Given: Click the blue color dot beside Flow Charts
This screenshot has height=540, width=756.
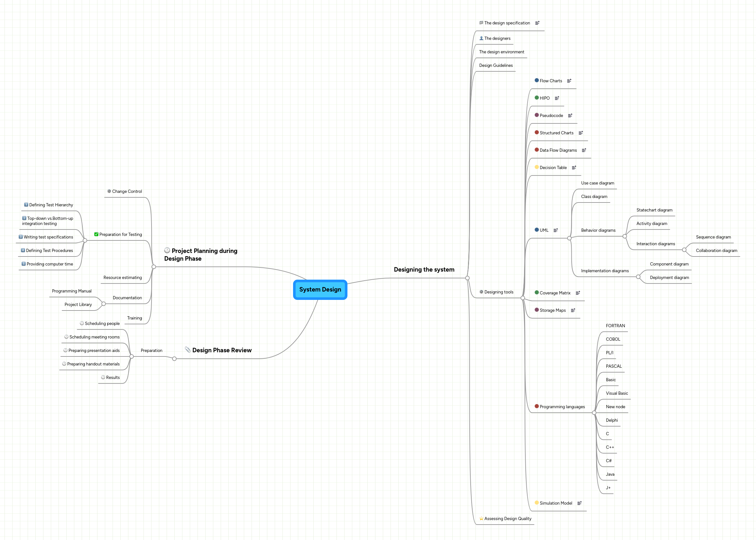Looking at the screenshot, I should coord(536,80).
